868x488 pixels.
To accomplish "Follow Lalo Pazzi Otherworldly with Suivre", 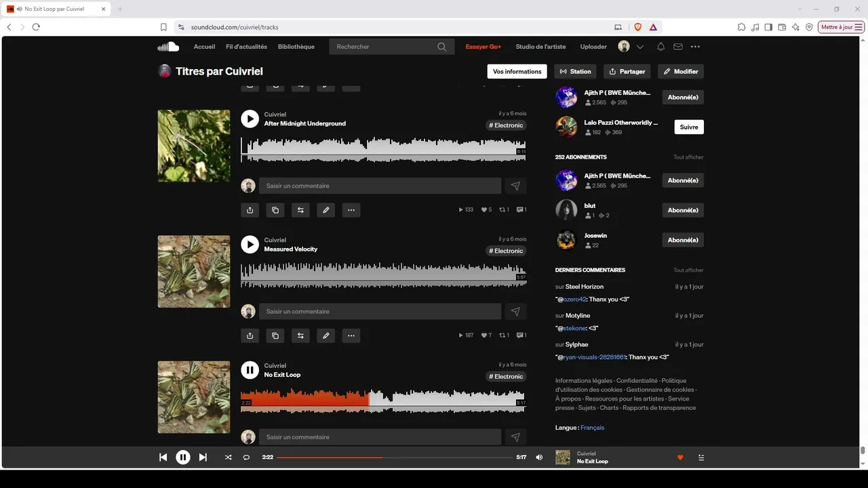I will tap(689, 127).
